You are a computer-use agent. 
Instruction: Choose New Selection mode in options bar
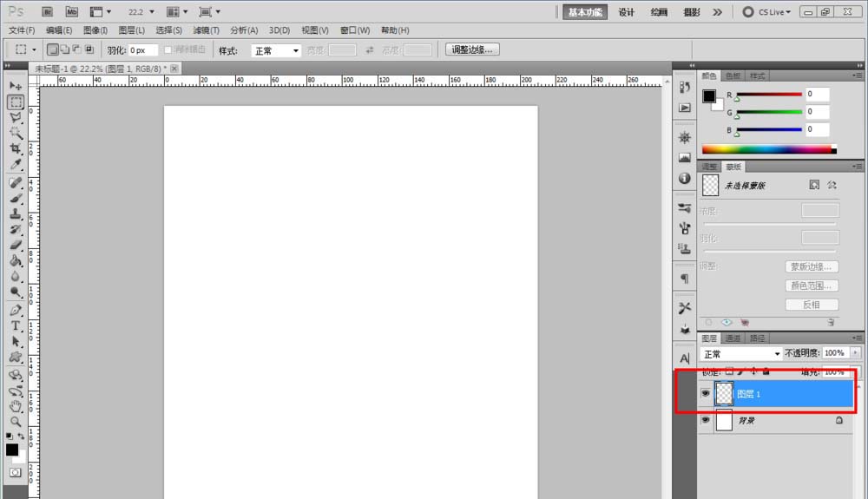[x=53, y=49]
